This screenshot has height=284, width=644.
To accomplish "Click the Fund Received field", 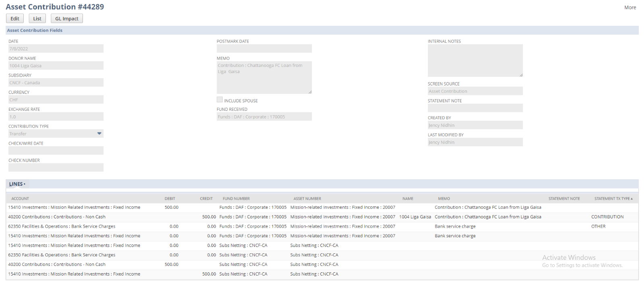I will pyautogui.click(x=264, y=117).
